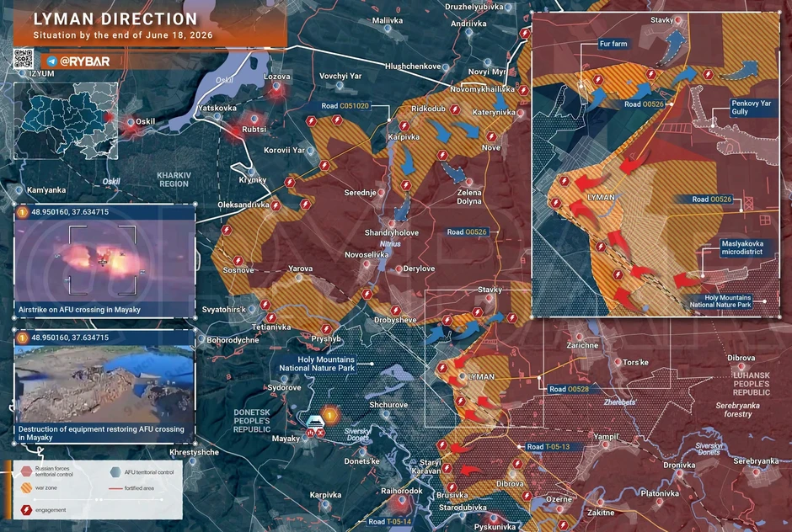Click the red X crossing marker near Mayaky
Image resolution: width=792 pixels, height=532 pixels.
point(320,433)
